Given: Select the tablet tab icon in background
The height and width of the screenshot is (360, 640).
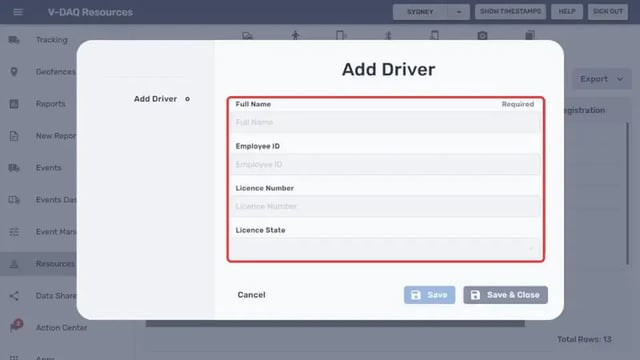Looking at the screenshot, I should (435, 36).
